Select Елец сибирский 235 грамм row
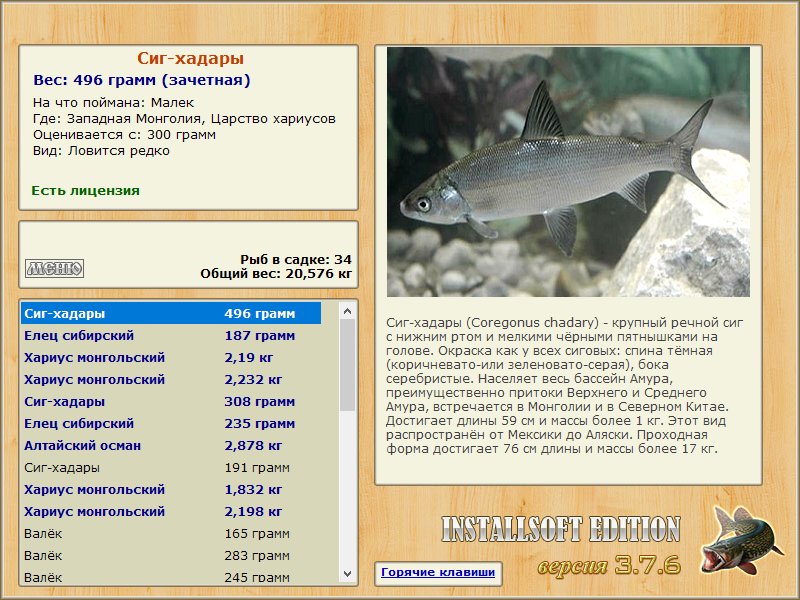Image resolution: width=800 pixels, height=600 pixels. 171,423
